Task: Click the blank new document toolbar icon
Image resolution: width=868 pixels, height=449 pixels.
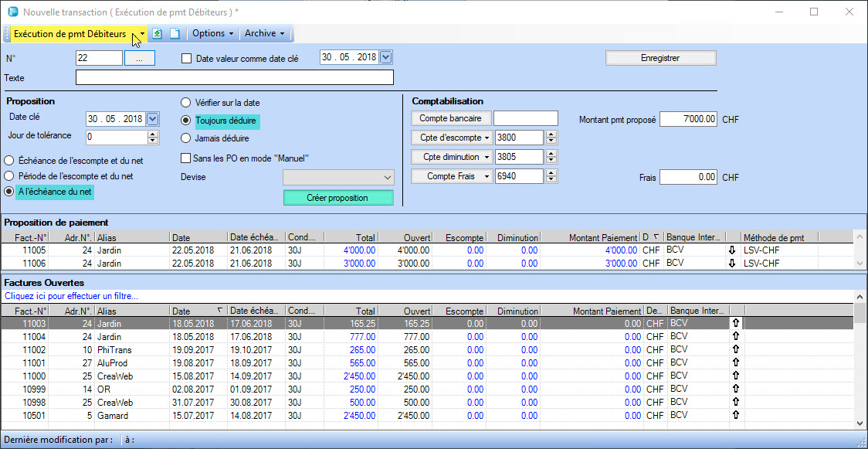Action: tap(175, 34)
